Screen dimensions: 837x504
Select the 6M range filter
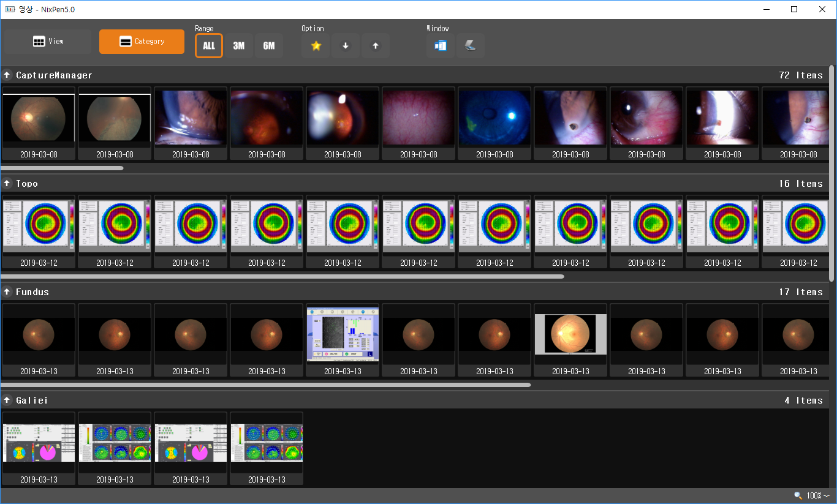[x=269, y=46]
